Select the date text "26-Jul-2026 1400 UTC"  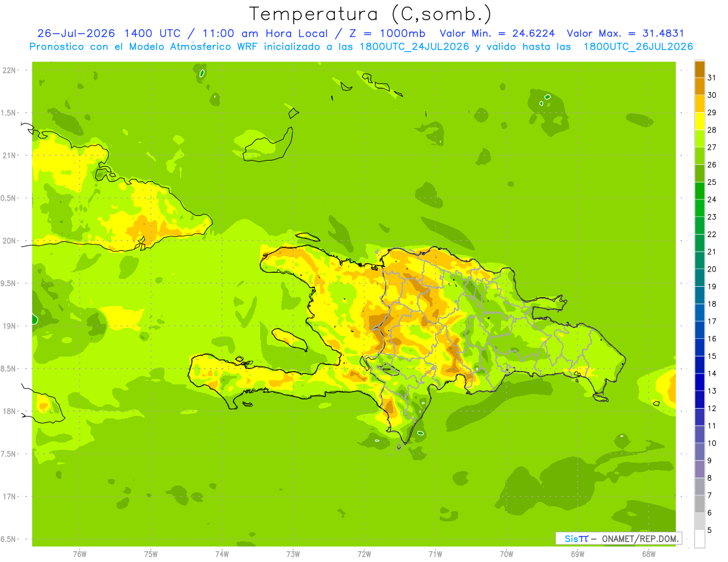pos(109,33)
